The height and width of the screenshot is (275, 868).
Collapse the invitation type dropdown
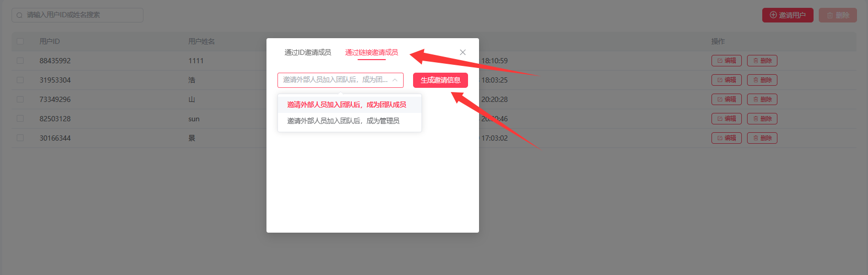(x=395, y=80)
